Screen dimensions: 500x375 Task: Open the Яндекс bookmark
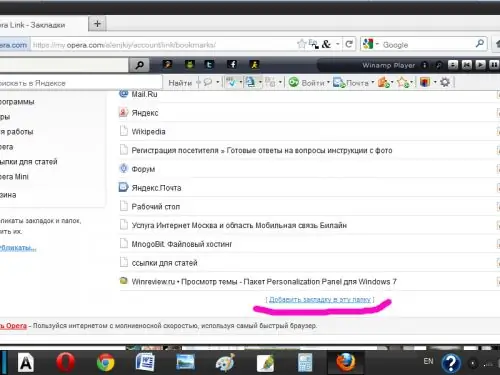tap(145, 113)
